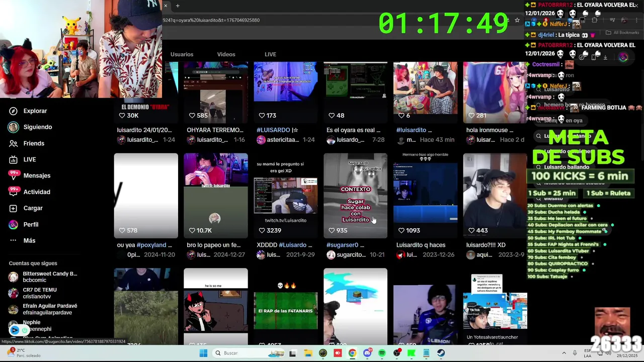Viewport: 644px width, 362px height.
Task: Open the #sugarser0 hashtag link
Action: click(342, 245)
